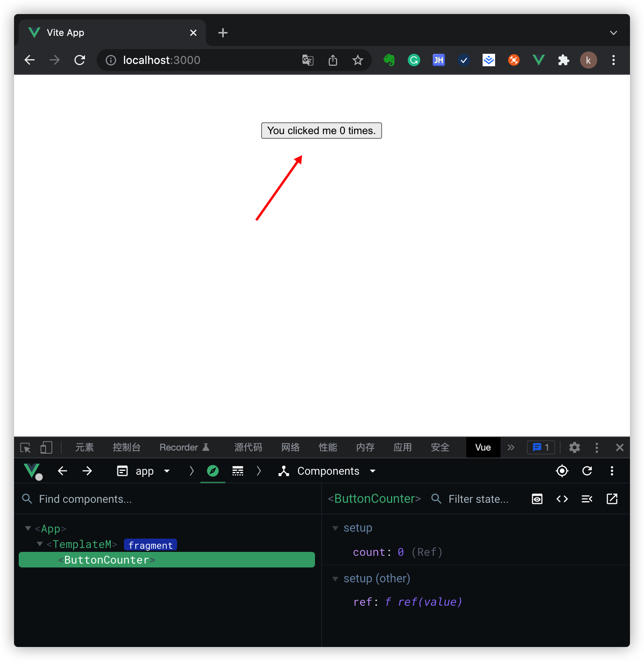Open the Grammarly extension

point(414,60)
